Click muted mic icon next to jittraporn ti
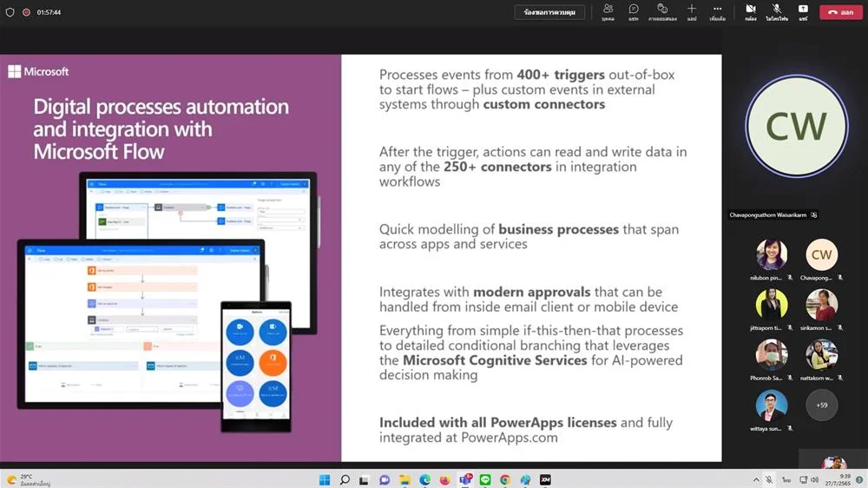Image resolution: width=868 pixels, height=488 pixels. 790,328
